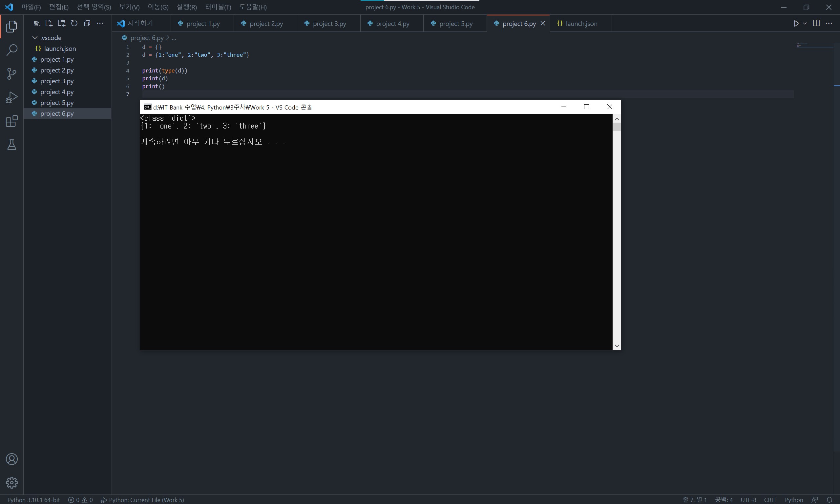Image resolution: width=840 pixels, height=504 pixels.
Task: Click the New File icon in the explorer
Action: tap(49, 23)
